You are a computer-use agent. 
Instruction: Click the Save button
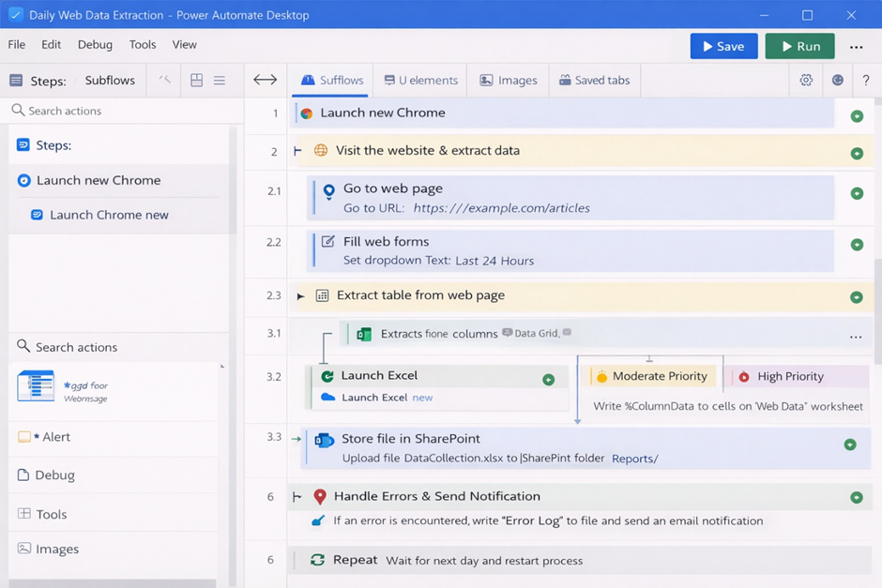pyautogui.click(x=723, y=45)
